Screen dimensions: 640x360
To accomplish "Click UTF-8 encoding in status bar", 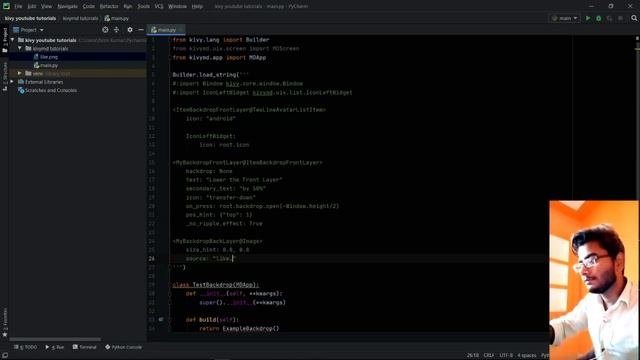I will (x=506, y=356).
